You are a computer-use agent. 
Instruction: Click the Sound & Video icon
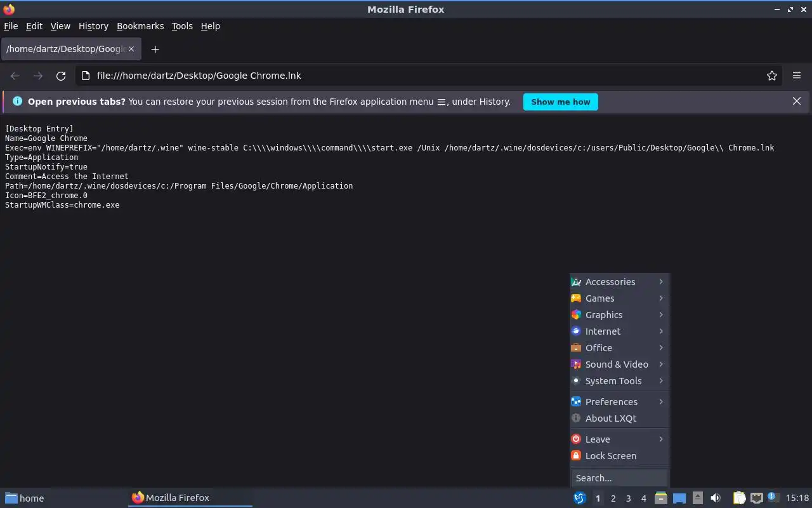click(x=576, y=364)
